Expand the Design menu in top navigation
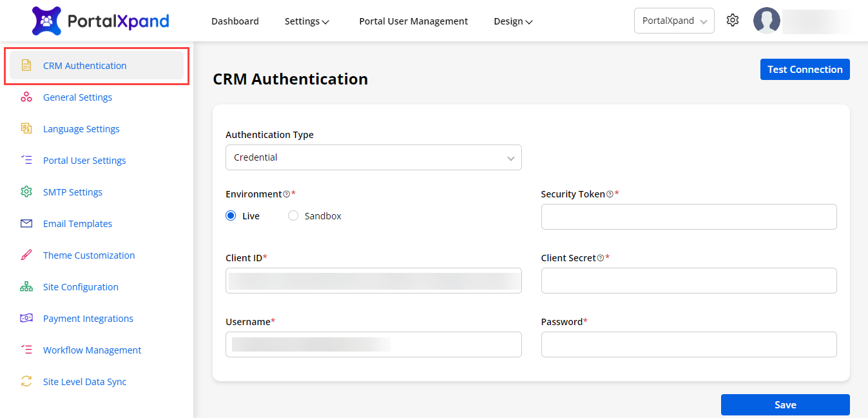Screen dimensions: 868x418 tap(513, 21)
